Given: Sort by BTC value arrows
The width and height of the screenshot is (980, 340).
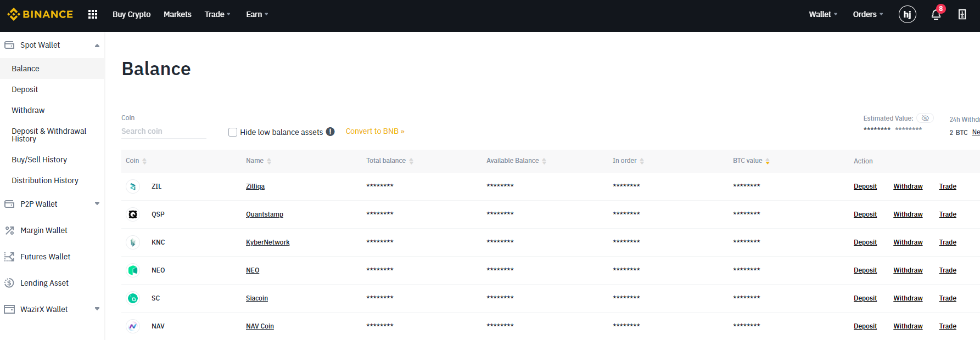Looking at the screenshot, I should tap(768, 161).
